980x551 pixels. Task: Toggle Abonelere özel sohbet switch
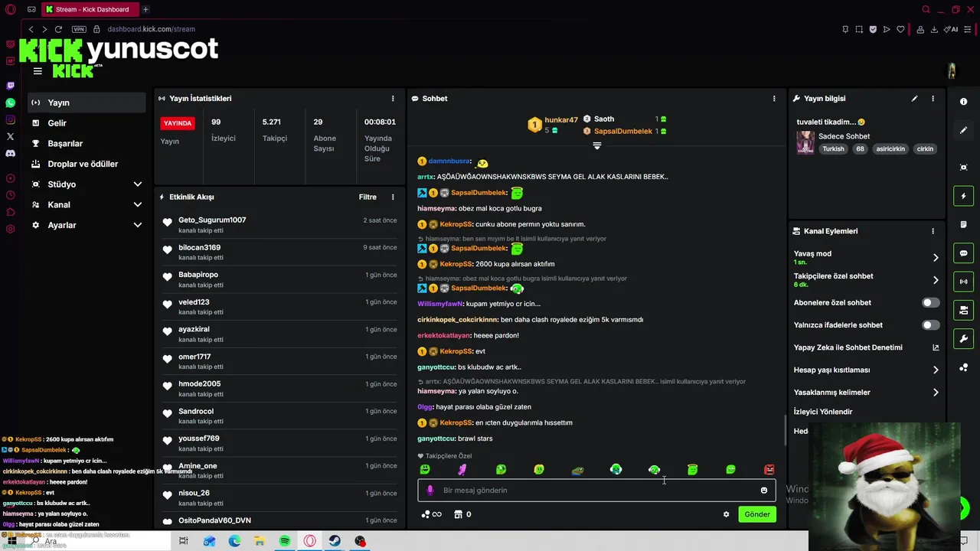[x=930, y=302]
